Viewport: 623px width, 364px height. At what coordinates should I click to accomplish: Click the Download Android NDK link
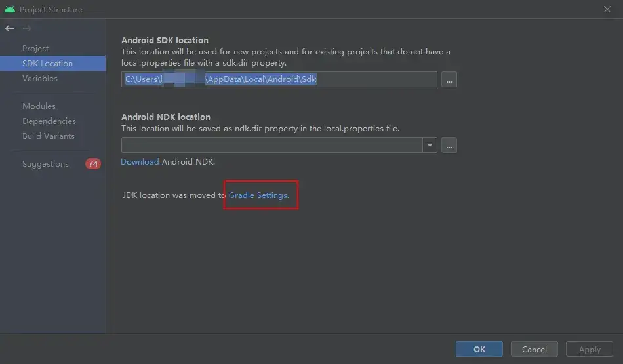[140, 162]
